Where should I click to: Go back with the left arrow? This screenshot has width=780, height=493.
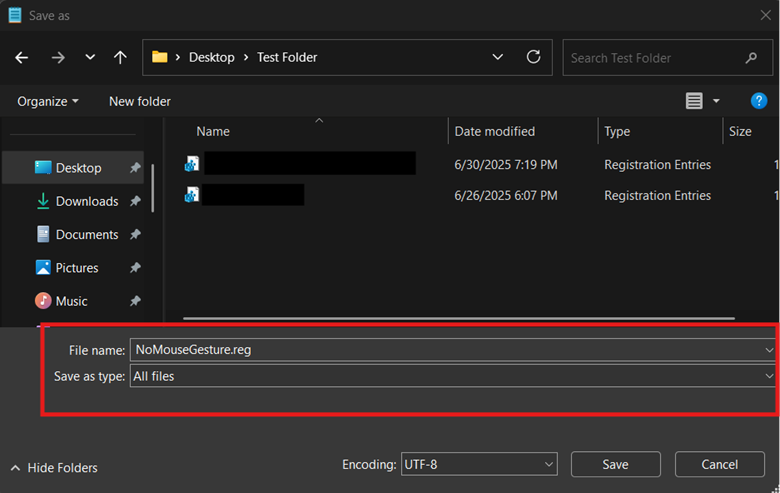(x=21, y=58)
